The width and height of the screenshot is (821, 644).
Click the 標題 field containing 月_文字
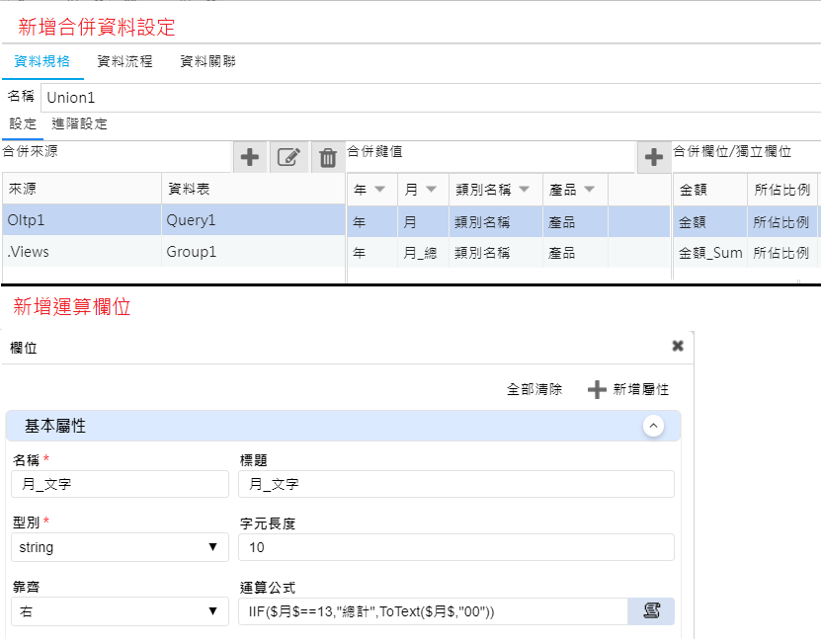[x=456, y=484]
